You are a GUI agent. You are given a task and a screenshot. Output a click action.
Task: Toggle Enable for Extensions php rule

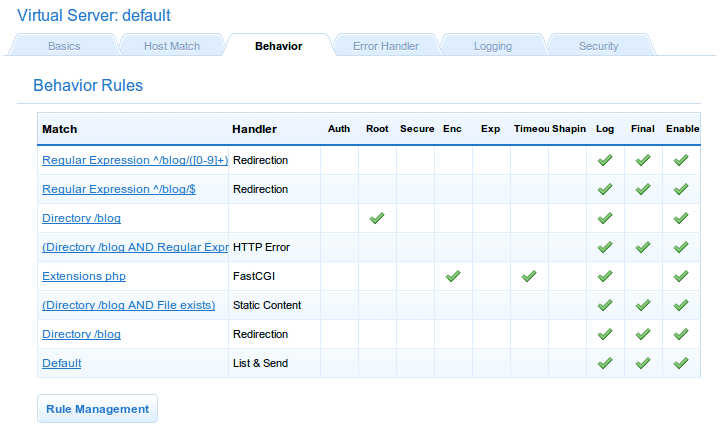[x=681, y=276]
